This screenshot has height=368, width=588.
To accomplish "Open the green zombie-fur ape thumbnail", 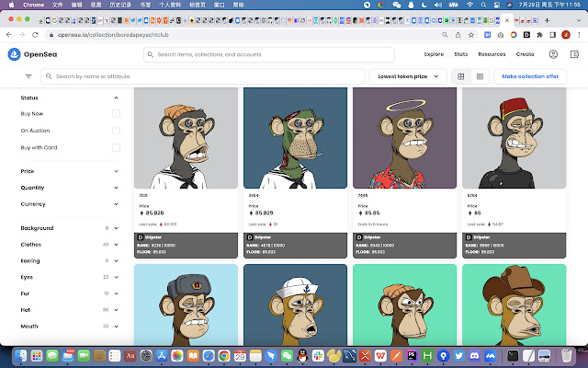I will pyautogui.click(x=295, y=138).
